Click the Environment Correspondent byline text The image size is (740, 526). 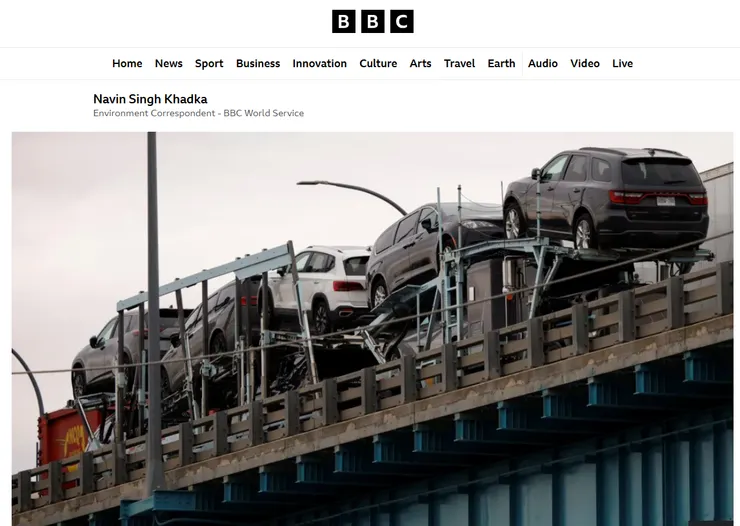[198, 113]
